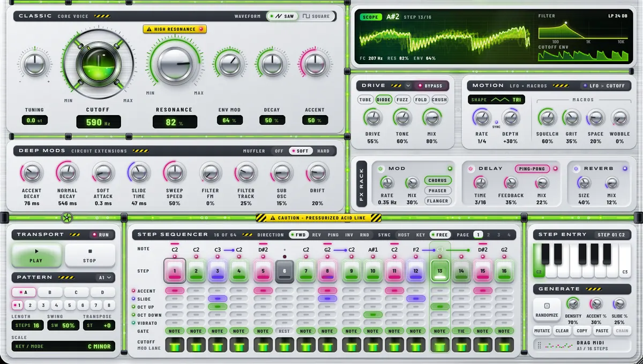
Task: Open the Pattern A1 dropdown
Action: pyautogui.click(x=106, y=277)
